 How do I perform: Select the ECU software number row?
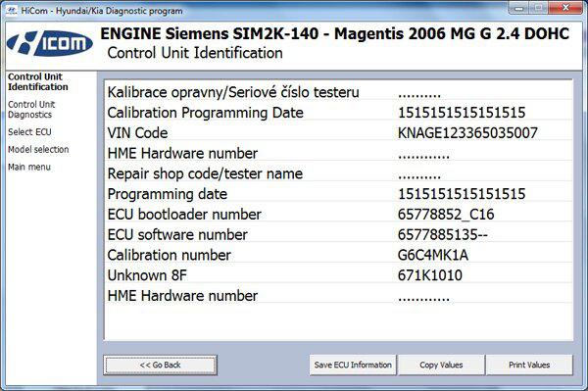coord(339,235)
